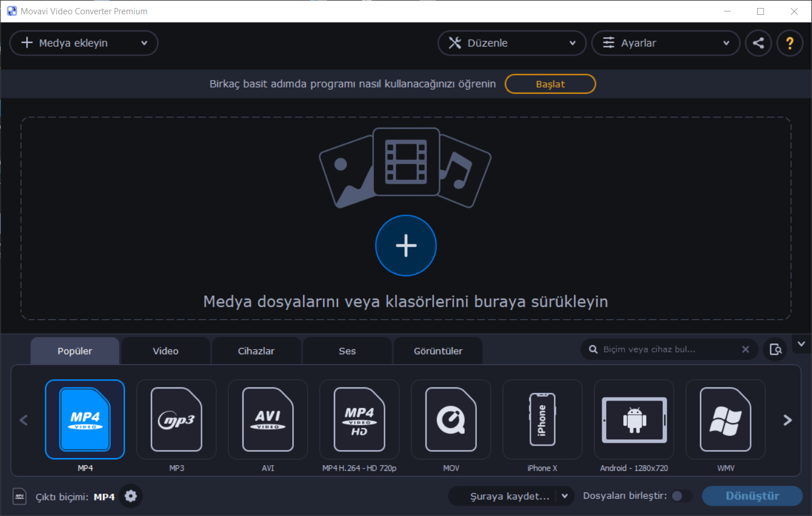This screenshot has width=812, height=516.
Task: Click the search magnifier icon
Action: pyautogui.click(x=593, y=350)
